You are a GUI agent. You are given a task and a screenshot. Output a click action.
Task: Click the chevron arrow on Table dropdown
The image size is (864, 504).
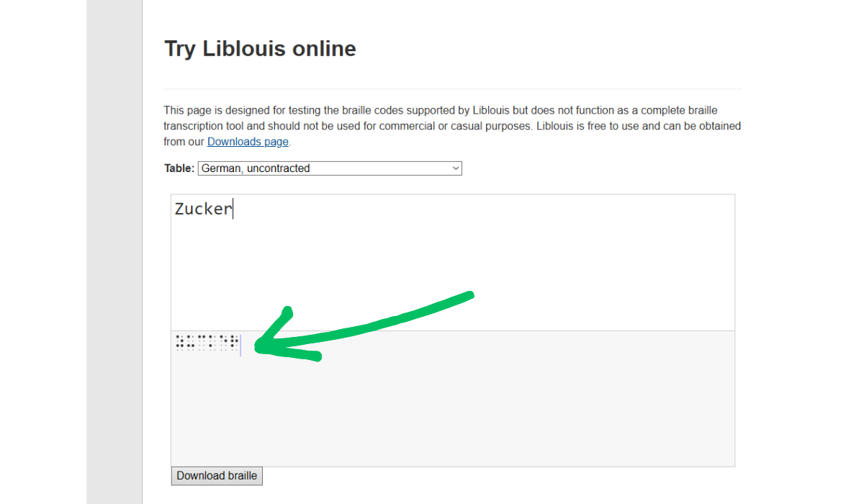[x=455, y=168]
